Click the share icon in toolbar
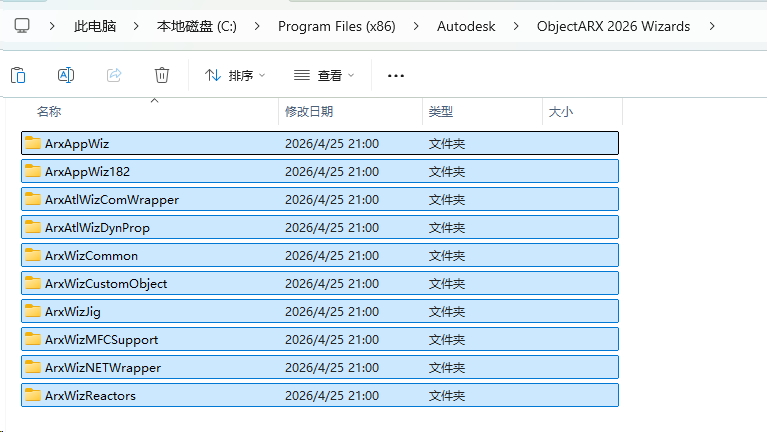Image resolution: width=767 pixels, height=432 pixels. coord(114,75)
